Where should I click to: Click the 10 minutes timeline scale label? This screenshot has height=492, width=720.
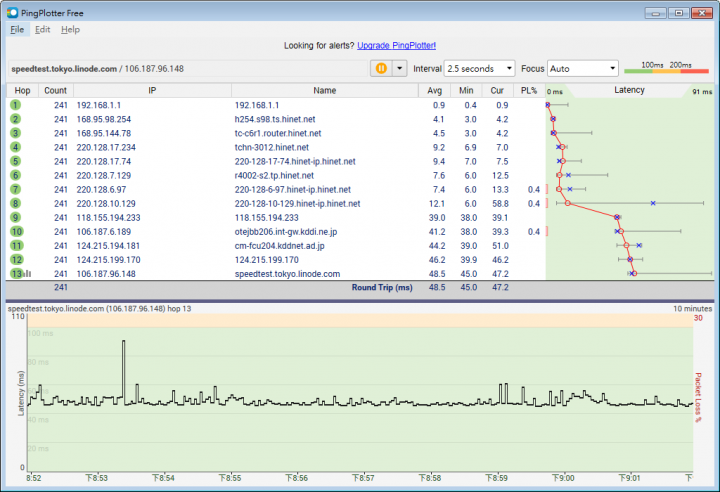(x=692, y=309)
